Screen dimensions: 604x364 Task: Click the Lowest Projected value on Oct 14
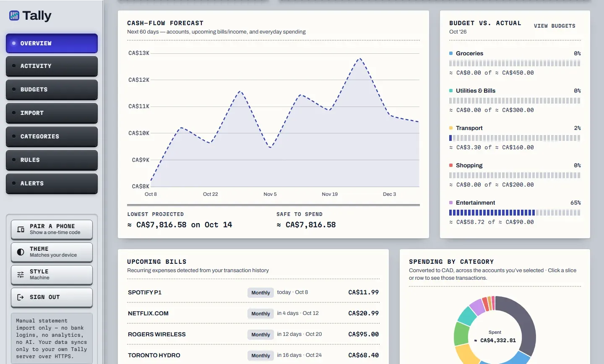click(180, 225)
